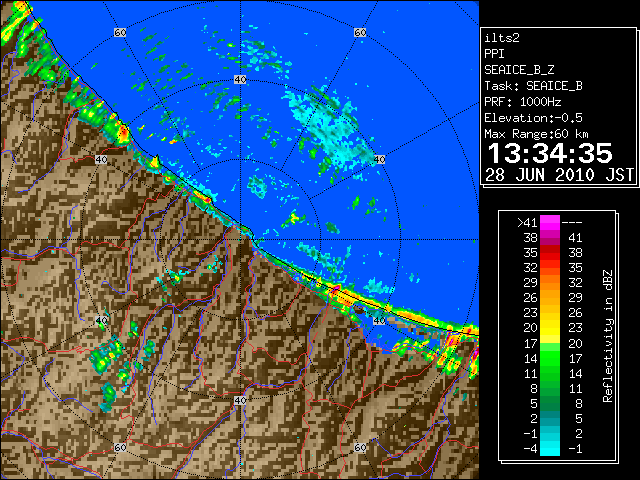Click the '60' ring label in the southeast
Viewport: 640px width, 480px height.
pos(360,447)
